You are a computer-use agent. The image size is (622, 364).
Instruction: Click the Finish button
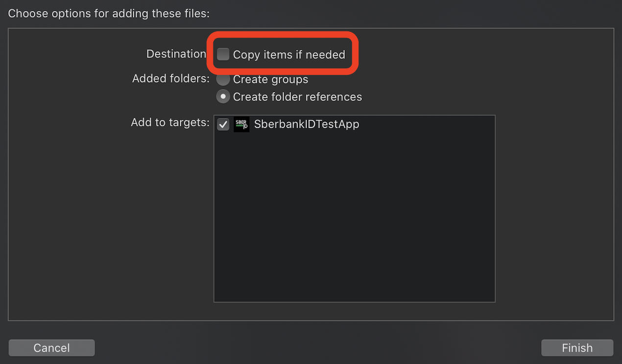(x=577, y=348)
